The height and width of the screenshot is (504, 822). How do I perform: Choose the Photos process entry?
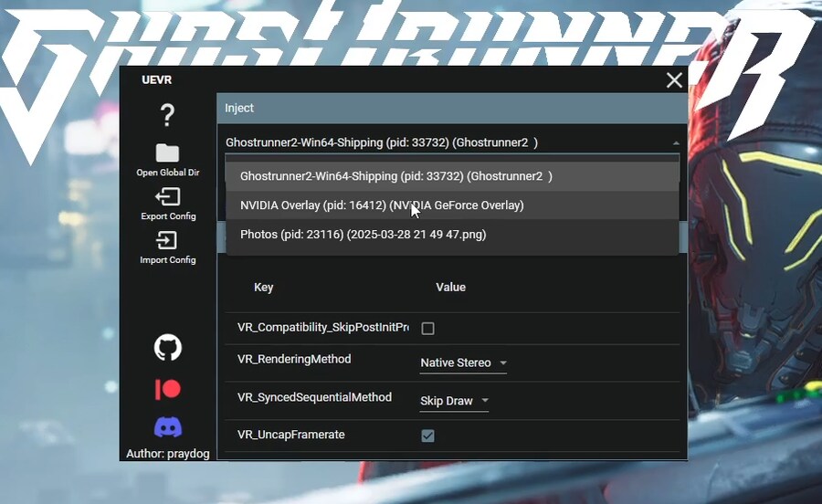363,235
